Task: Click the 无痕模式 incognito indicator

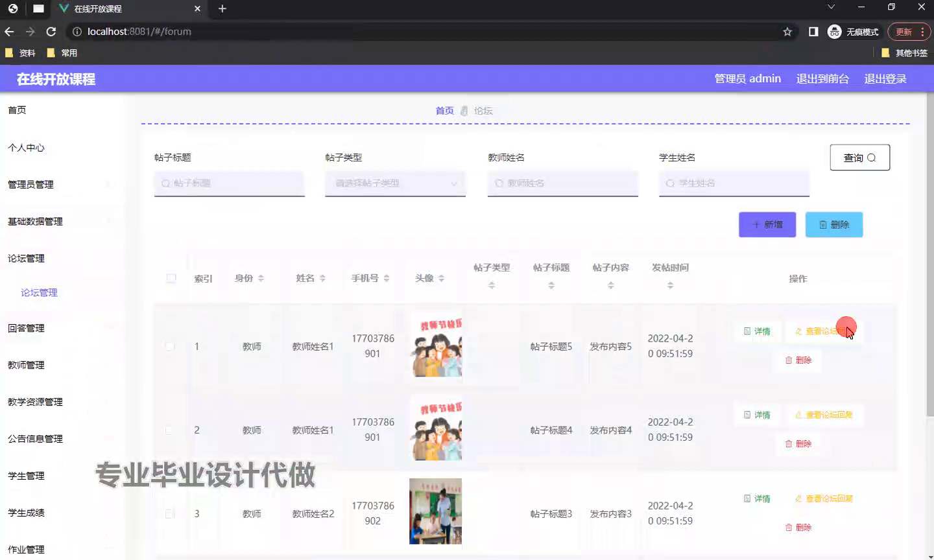Action: pyautogui.click(x=853, y=32)
